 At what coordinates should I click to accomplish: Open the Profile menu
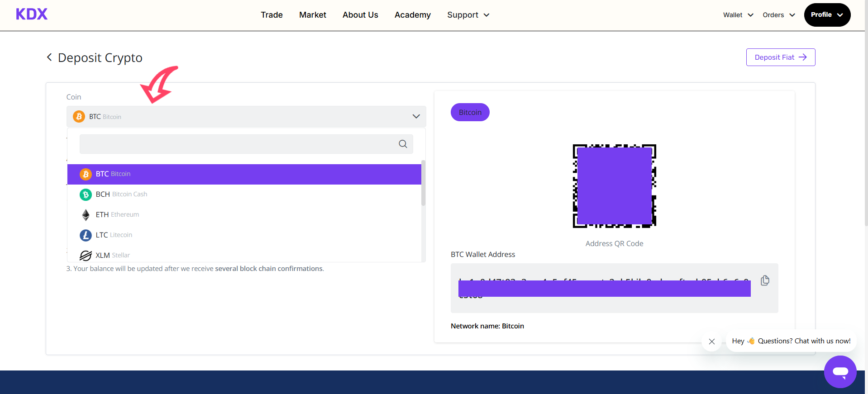(827, 15)
